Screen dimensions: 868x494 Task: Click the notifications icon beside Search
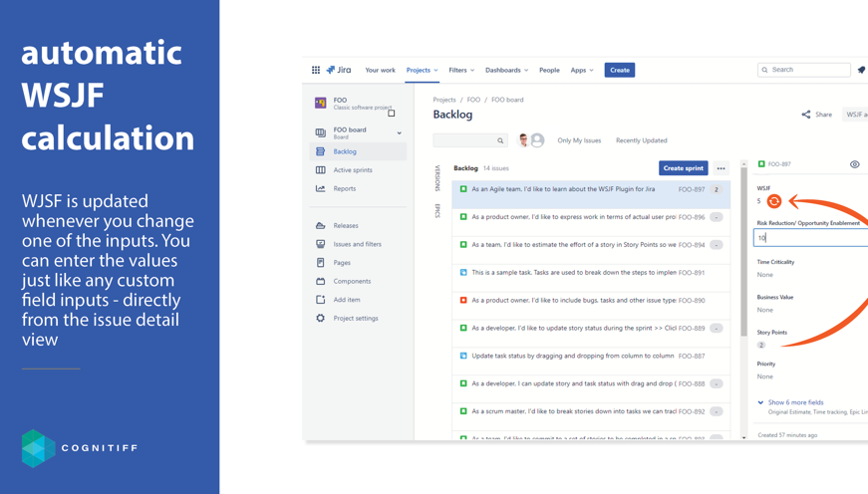pyautogui.click(x=861, y=70)
